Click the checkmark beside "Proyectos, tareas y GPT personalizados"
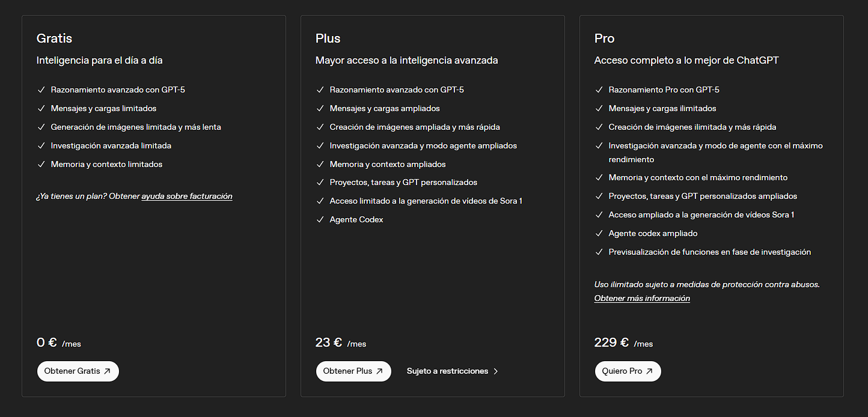The image size is (868, 417). click(320, 182)
